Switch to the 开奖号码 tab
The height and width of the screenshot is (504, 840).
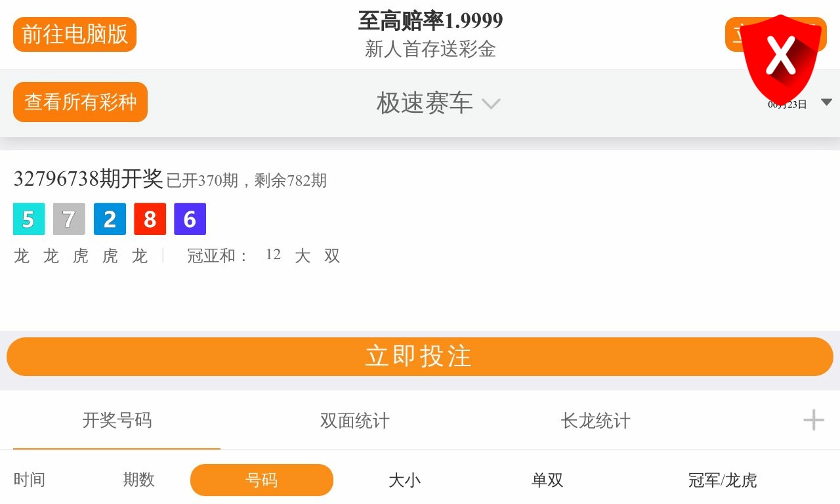pos(117,421)
